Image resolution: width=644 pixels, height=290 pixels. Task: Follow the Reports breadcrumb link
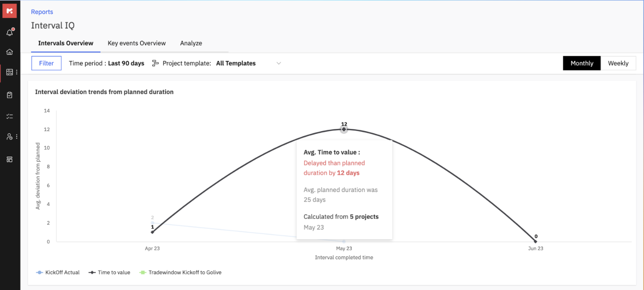(x=42, y=12)
